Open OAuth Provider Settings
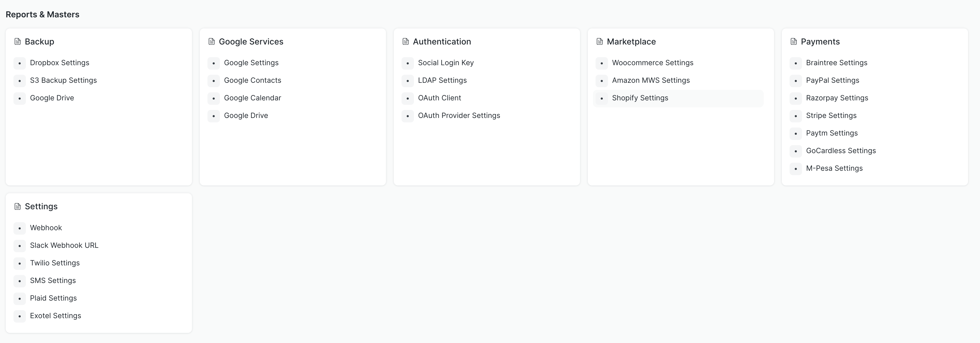 [x=459, y=115]
